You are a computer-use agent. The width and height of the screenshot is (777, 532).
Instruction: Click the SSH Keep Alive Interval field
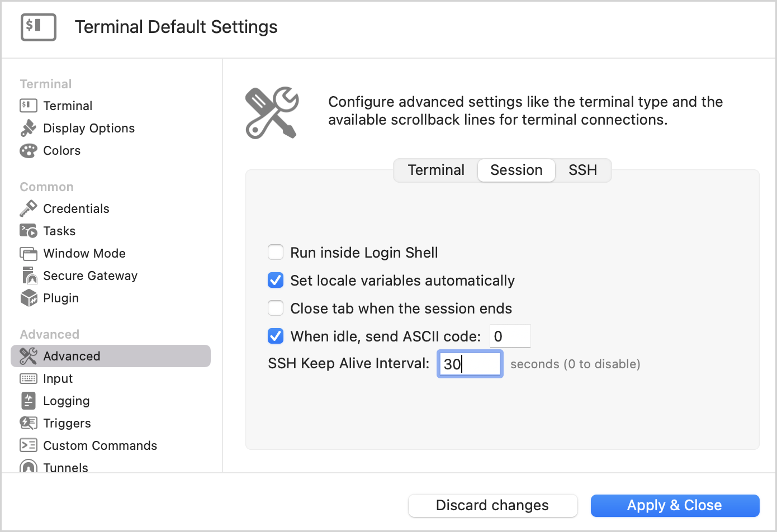click(470, 364)
